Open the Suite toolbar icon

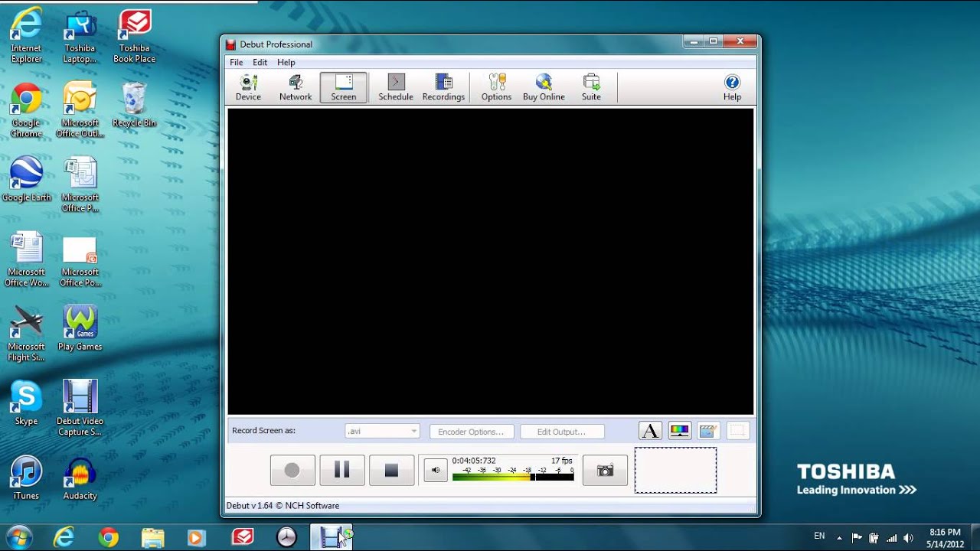pyautogui.click(x=591, y=87)
